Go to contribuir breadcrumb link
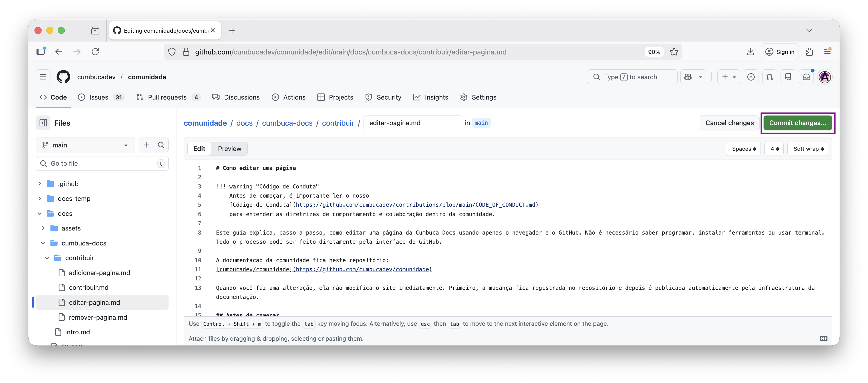 (338, 123)
